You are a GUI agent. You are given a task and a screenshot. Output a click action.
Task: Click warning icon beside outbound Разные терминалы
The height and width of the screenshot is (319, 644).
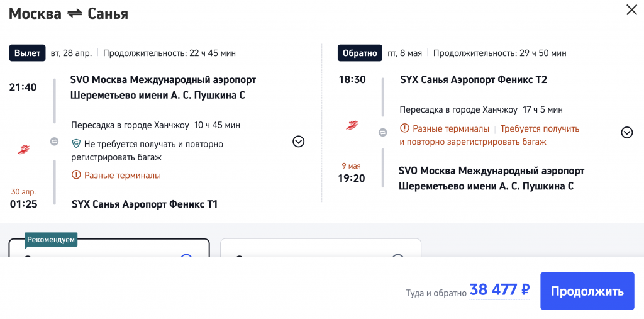(x=76, y=175)
